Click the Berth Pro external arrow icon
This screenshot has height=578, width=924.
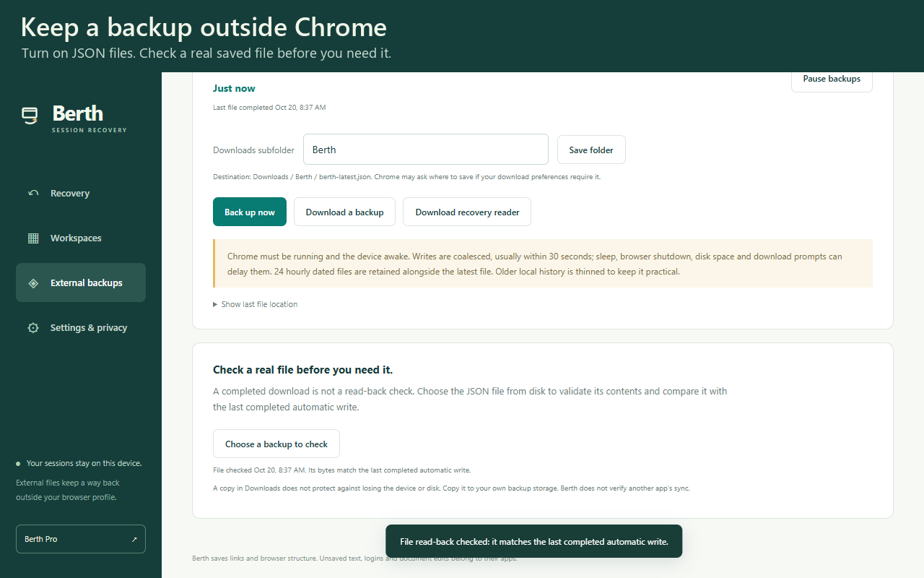(134, 539)
